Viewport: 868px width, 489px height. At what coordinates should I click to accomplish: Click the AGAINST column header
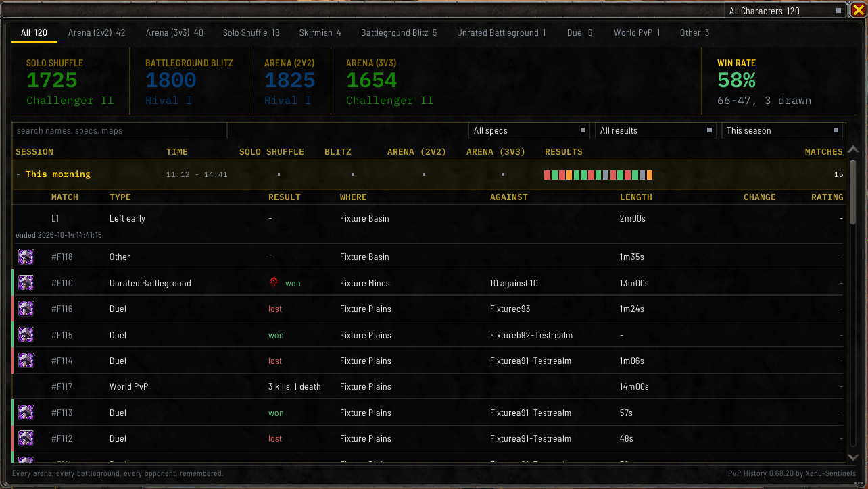(509, 197)
